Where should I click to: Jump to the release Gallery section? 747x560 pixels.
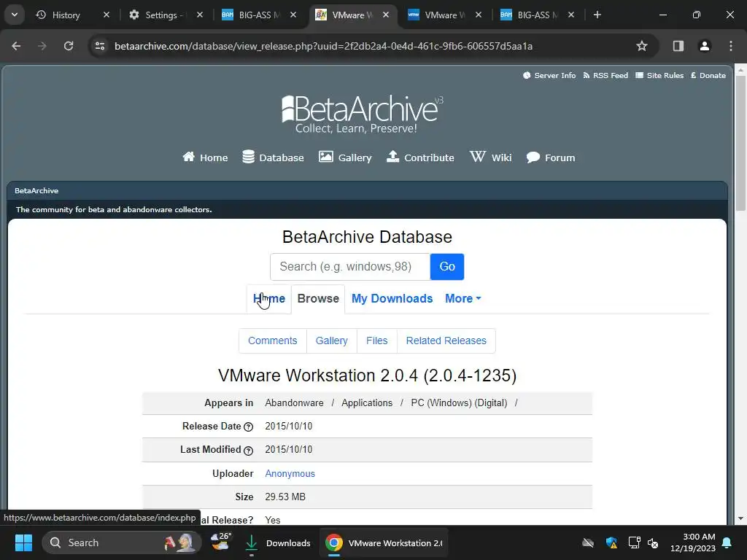pyautogui.click(x=332, y=341)
